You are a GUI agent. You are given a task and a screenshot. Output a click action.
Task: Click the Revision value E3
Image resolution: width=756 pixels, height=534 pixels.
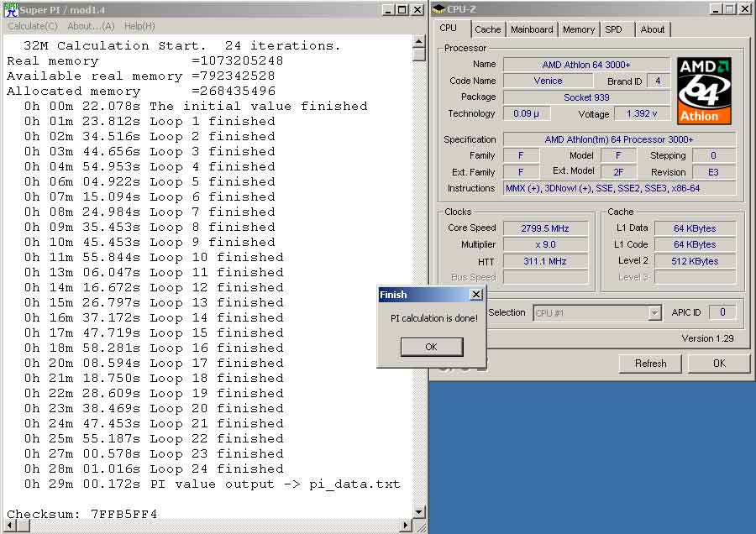pos(713,172)
